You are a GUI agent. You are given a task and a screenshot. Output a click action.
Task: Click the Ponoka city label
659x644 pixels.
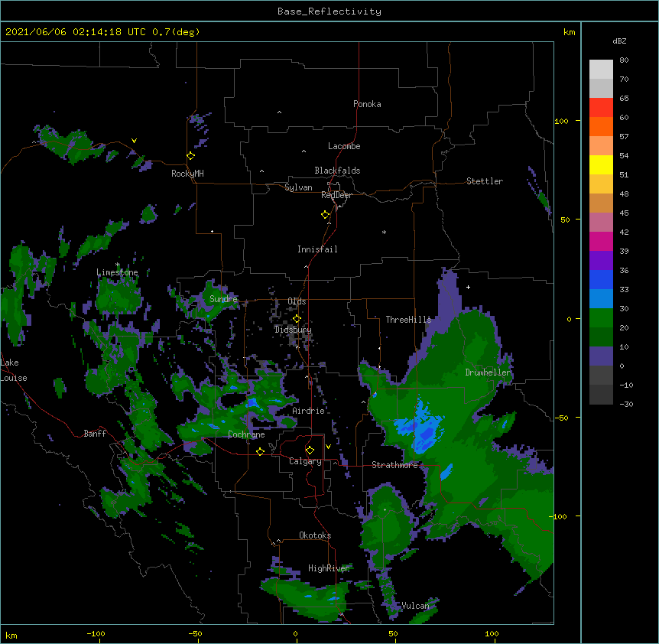click(367, 104)
